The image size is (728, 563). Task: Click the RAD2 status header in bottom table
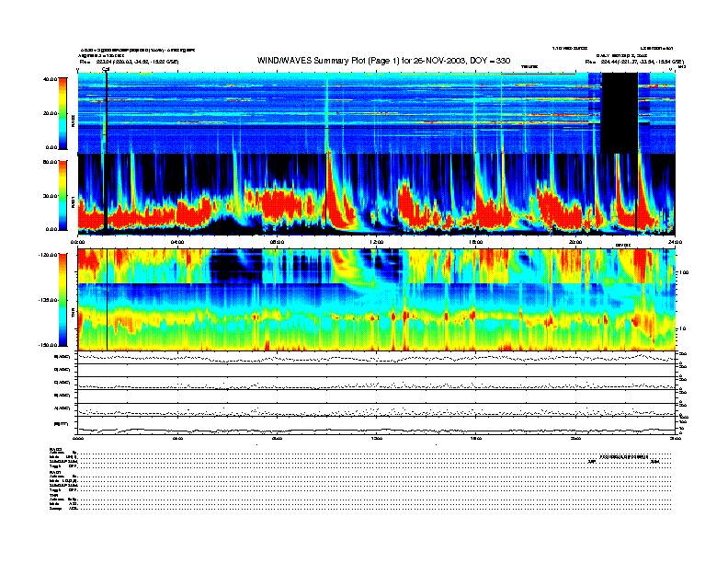click(56, 449)
